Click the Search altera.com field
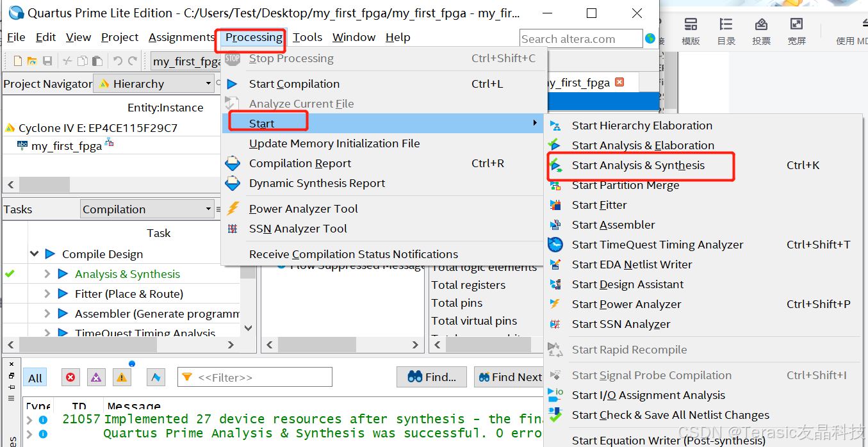This screenshot has height=447, width=868. (581, 39)
